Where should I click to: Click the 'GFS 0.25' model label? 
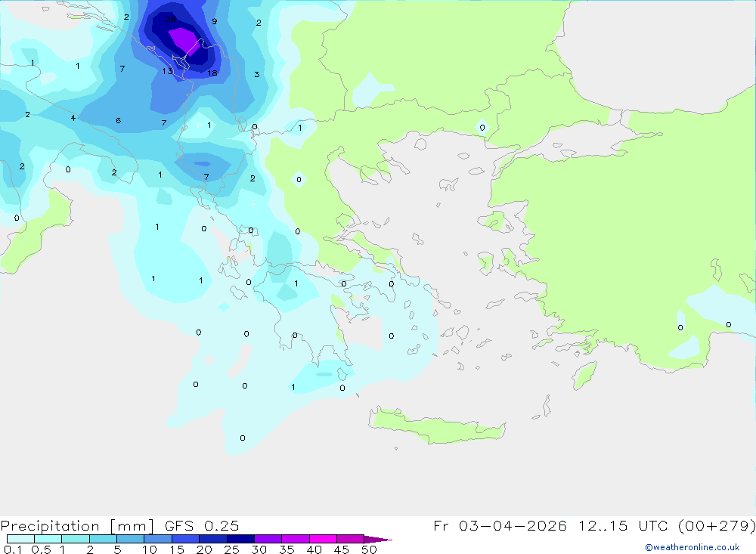[202, 525]
